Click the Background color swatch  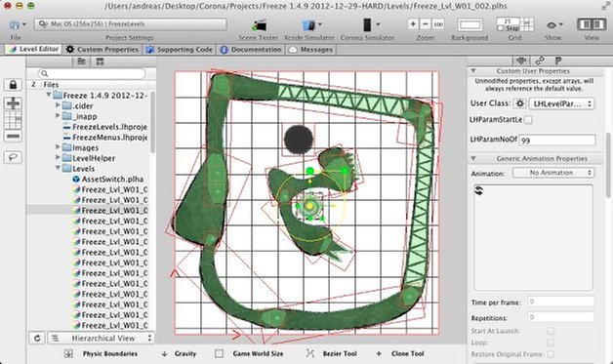coord(470,25)
